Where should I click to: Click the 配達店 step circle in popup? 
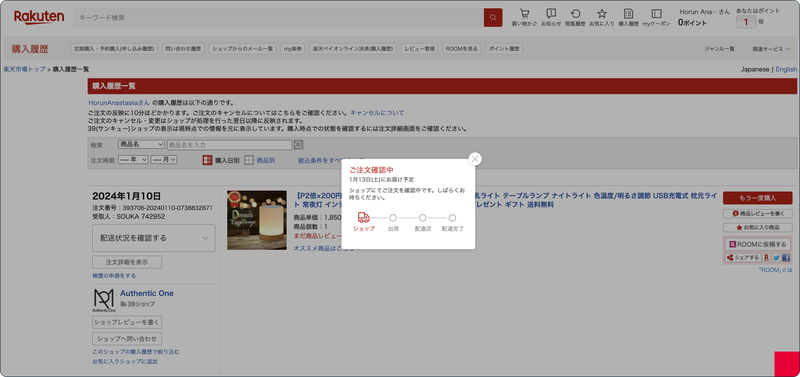point(422,218)
